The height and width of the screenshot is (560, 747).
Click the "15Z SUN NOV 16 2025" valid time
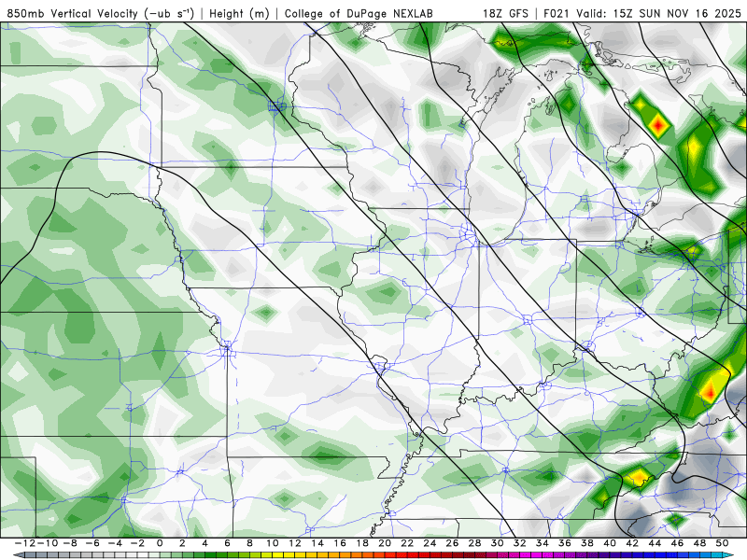point(678,14)
